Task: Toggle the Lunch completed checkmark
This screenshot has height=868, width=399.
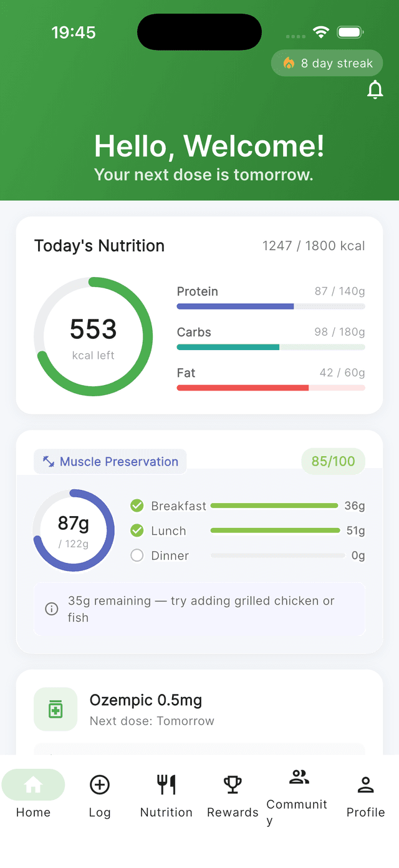Action: tap(137, 530)
